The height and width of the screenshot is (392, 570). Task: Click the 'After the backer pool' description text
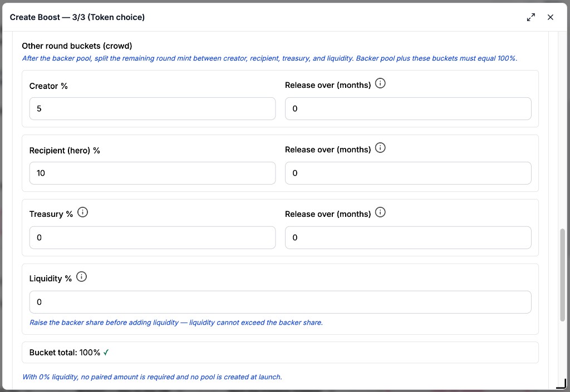point(269,58)
